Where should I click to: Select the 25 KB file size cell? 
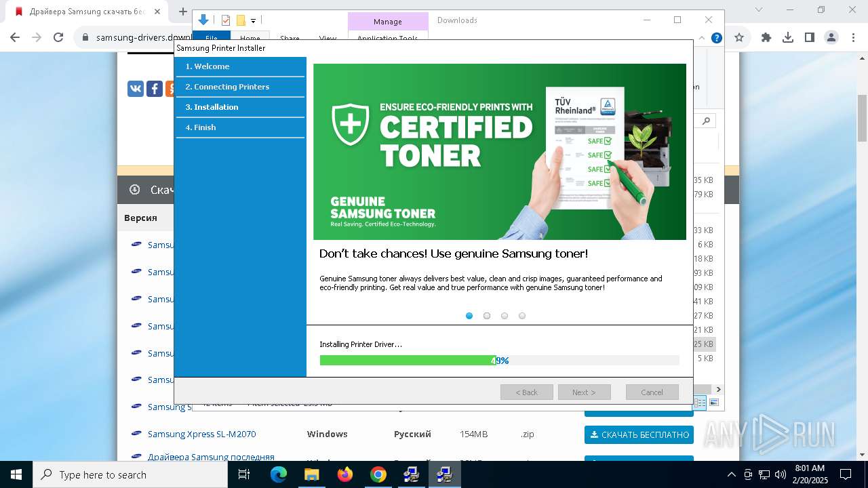click(704, 344)
